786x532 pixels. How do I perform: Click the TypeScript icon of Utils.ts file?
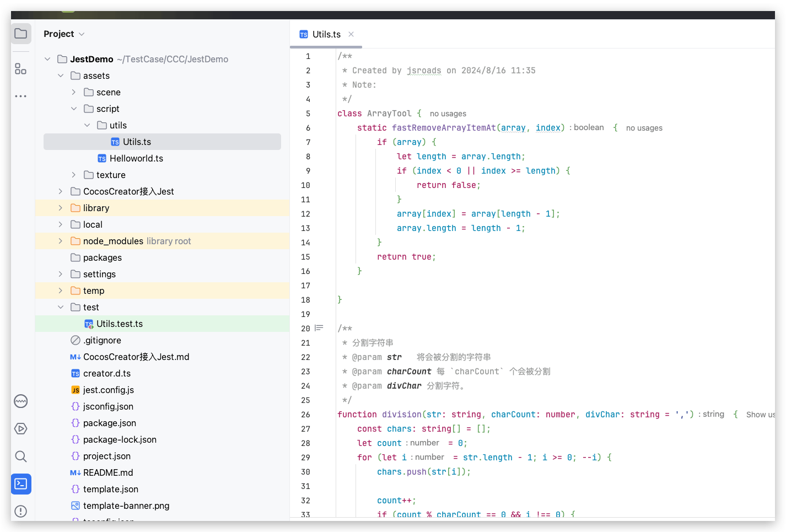point(115,142)
